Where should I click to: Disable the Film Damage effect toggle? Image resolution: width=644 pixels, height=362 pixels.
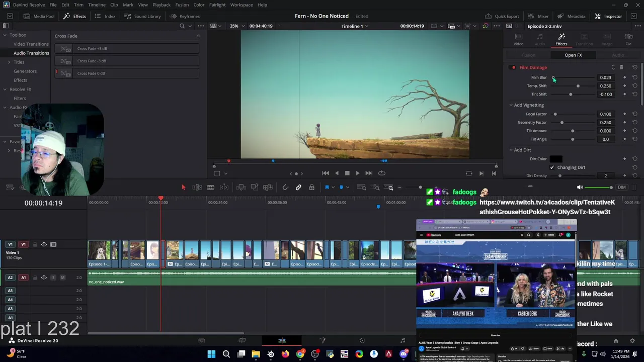click(x=513, y=67)
